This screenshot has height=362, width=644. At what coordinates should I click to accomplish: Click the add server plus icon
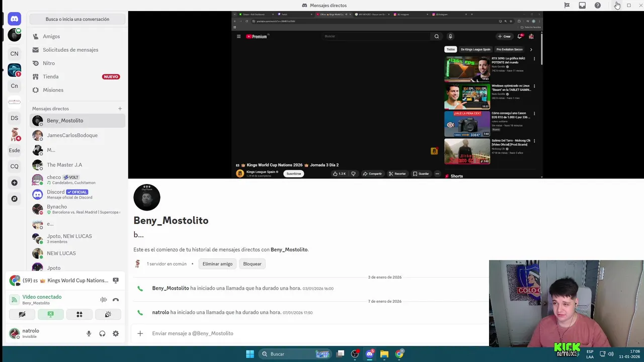click(x=14, y=183)
